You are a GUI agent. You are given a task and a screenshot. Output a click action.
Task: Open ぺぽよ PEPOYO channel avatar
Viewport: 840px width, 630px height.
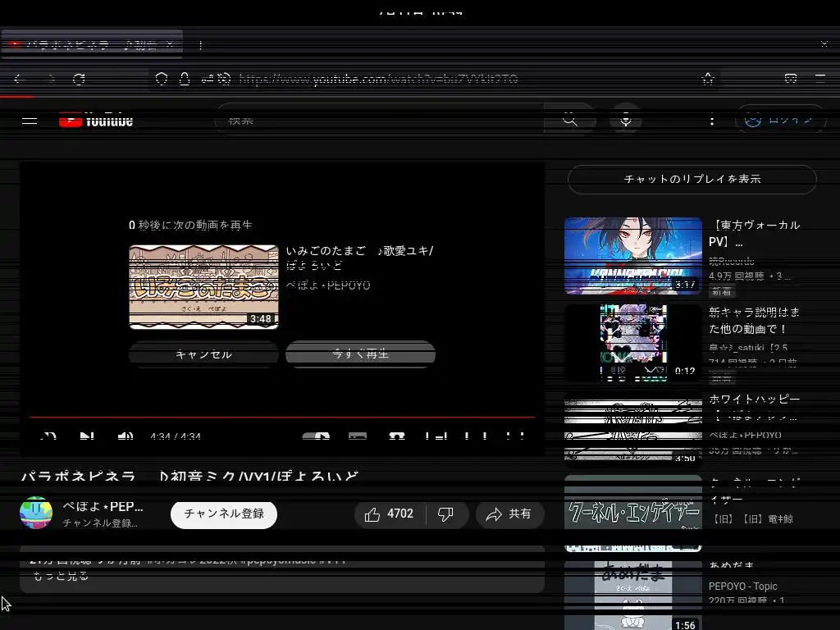click(36, 513)
